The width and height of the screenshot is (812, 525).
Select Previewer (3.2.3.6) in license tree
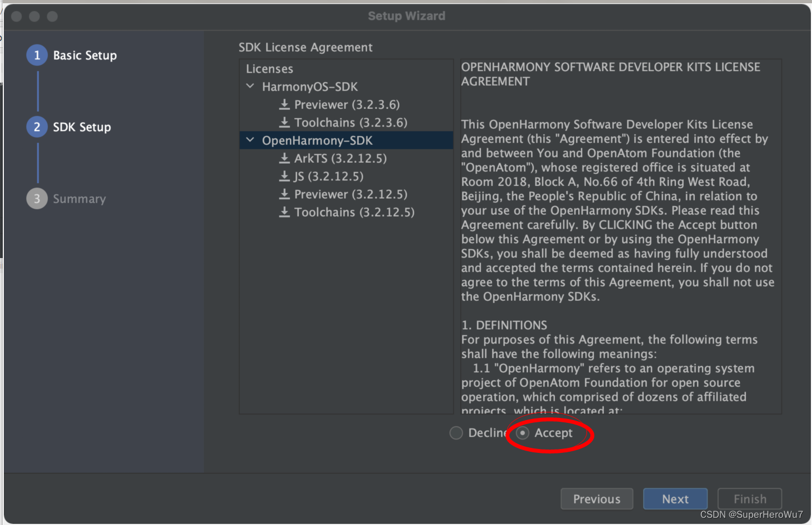347,104
